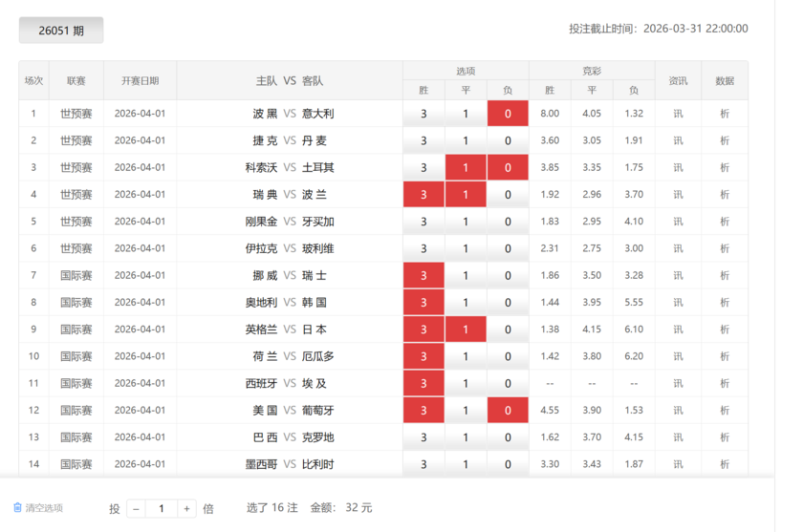
Task: Click the 资讯 column header
Action: (x=678, y=81)
